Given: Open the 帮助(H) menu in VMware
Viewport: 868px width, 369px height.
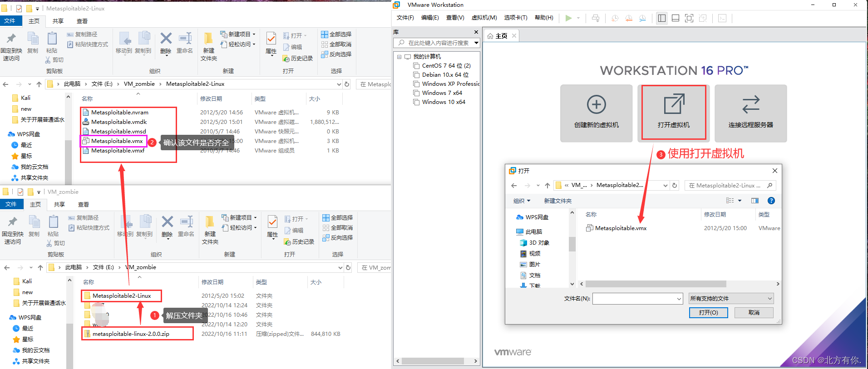Looking at the screenshot, I should [544, 18].
